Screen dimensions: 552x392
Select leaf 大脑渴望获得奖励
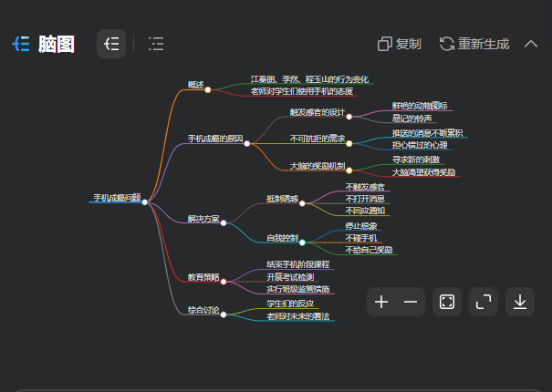point(423,172)
